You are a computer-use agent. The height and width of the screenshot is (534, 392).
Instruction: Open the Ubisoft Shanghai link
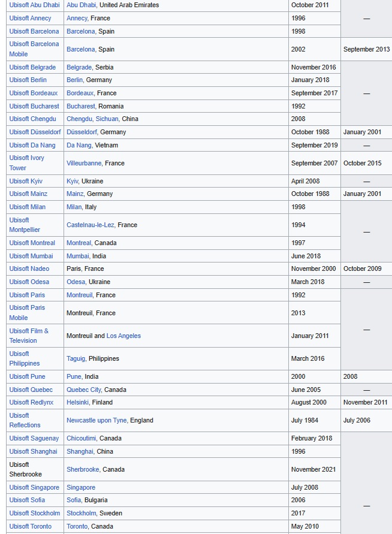(33, 451)
